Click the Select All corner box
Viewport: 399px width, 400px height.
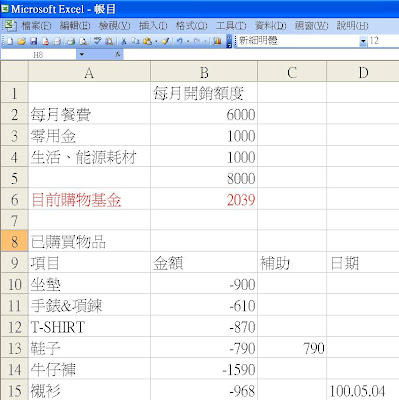(x=14, y=72)
